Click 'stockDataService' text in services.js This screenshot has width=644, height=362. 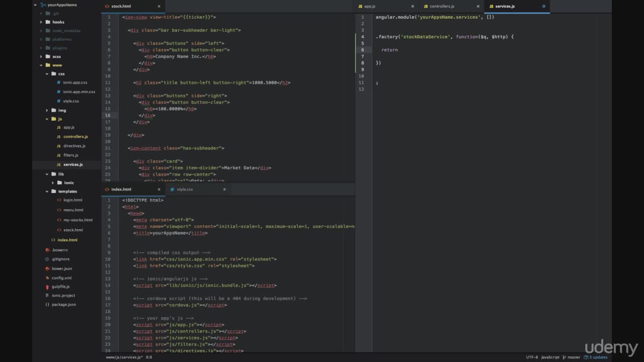[x=425, y=37]
